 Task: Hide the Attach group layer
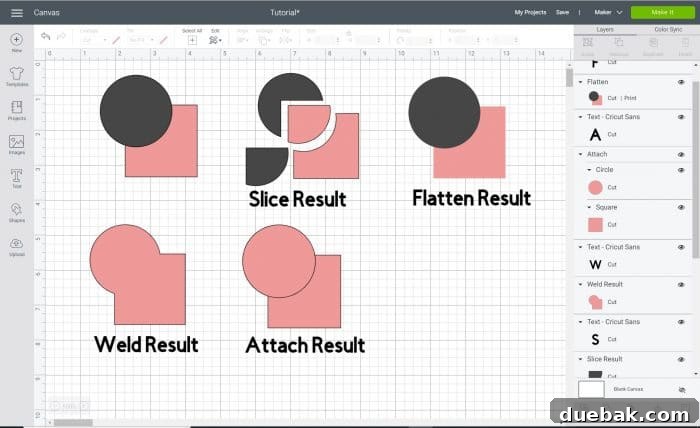pyautogui.click(x=681, y=154)
